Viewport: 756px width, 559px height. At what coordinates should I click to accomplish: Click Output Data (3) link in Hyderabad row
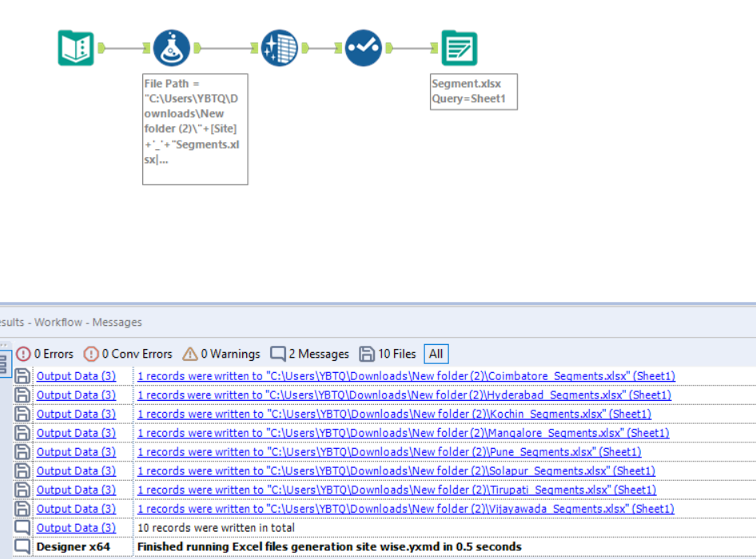(76, 395)
